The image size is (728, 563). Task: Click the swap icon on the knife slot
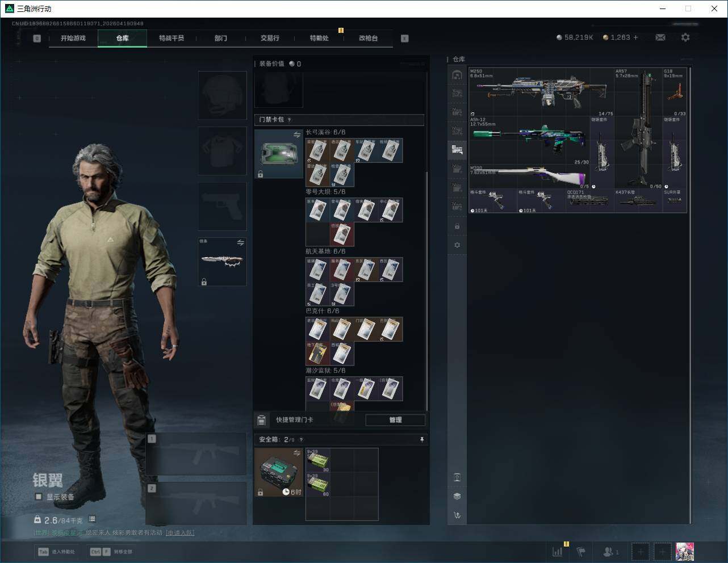241,243
